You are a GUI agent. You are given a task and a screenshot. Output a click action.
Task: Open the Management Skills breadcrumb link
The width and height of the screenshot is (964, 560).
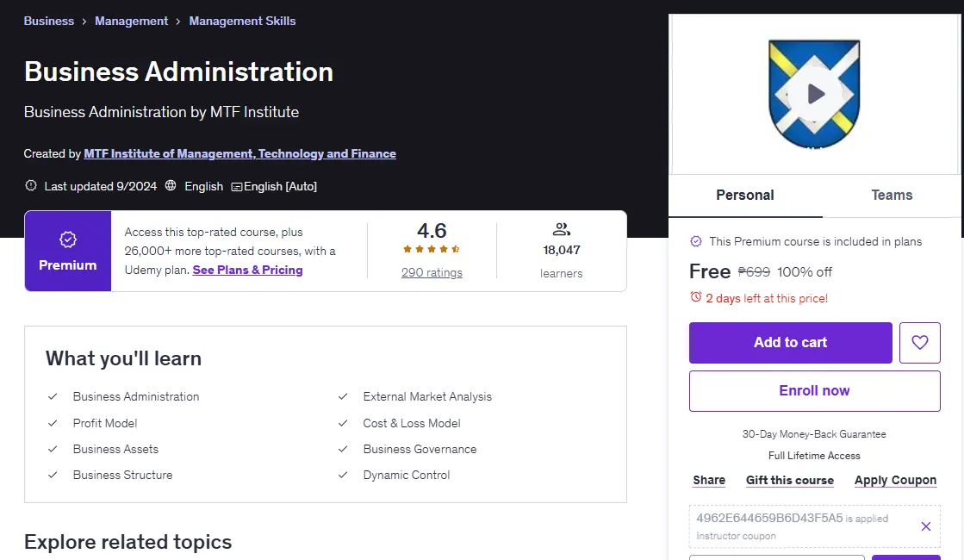tap(242, 21)
